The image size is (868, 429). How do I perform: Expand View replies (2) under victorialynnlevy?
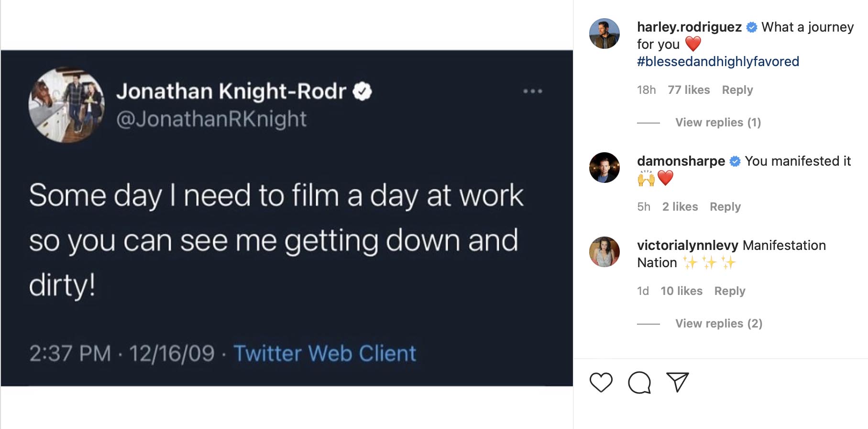pos(719,324)
